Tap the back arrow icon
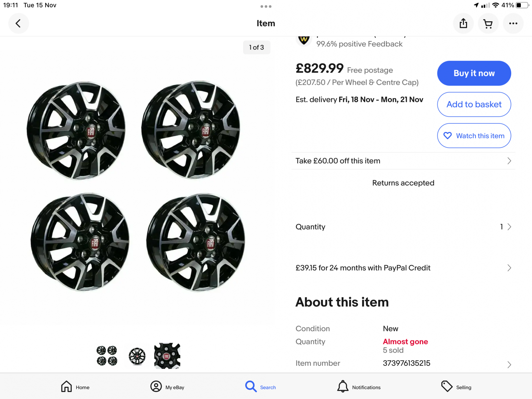The width and height of the screenshot is (532, 399). coord(18,23)
